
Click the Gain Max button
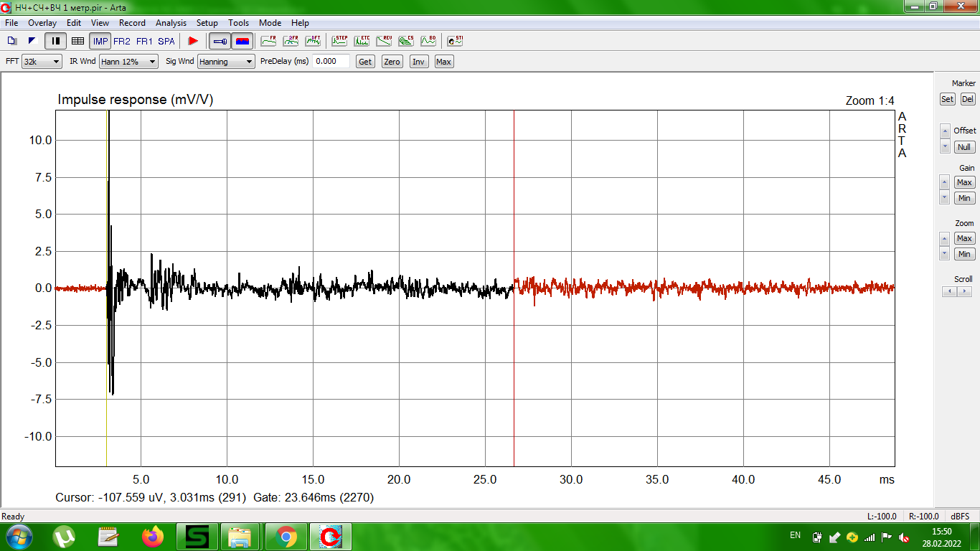coord(964,182)
